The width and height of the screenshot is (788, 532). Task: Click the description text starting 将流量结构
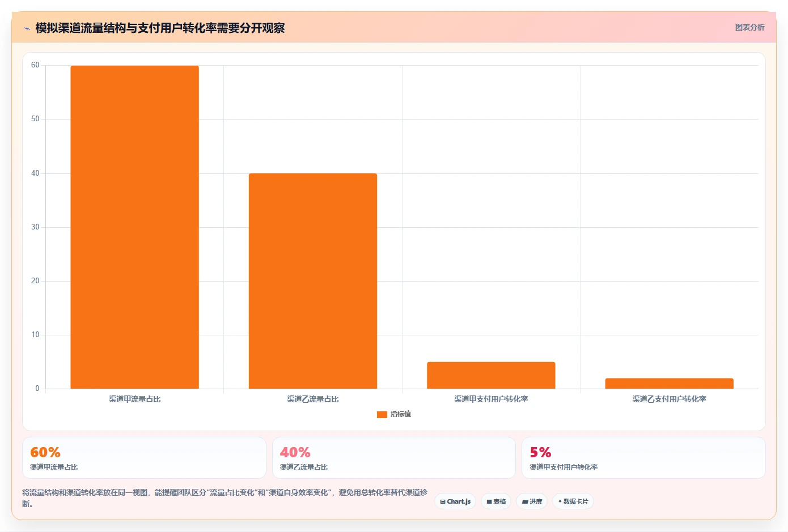click(x=224, y=498)
